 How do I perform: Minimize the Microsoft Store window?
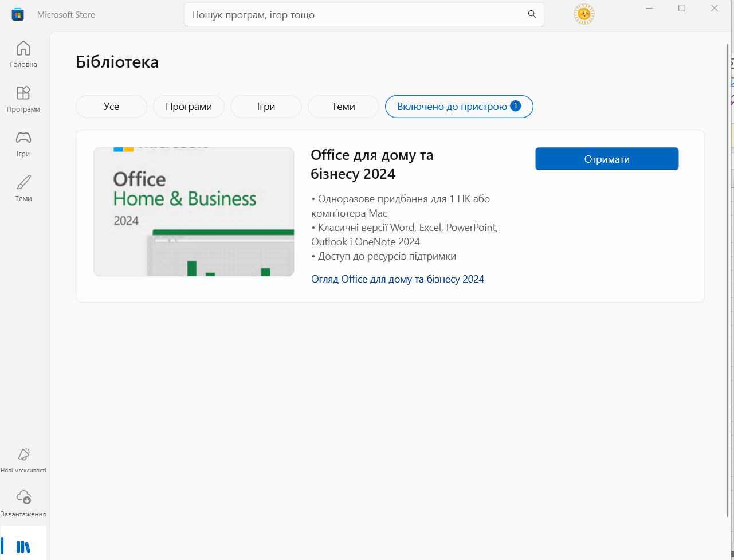(649, 8)
